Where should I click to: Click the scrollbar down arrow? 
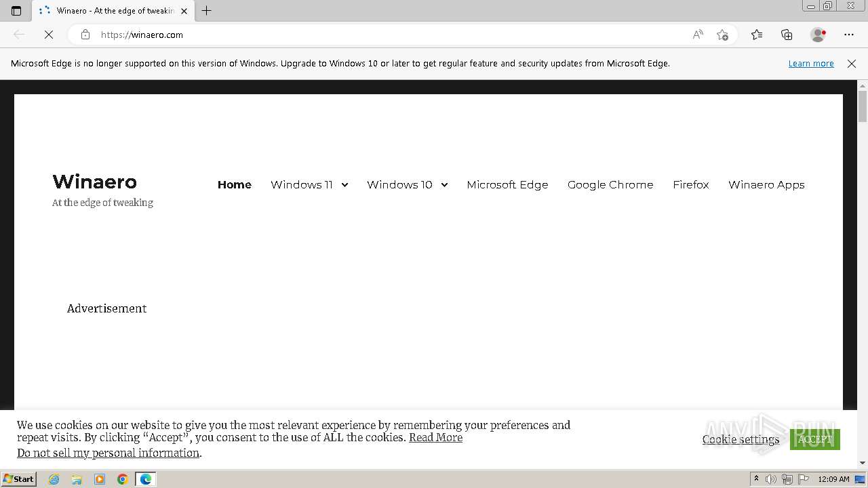coord(863,463)
